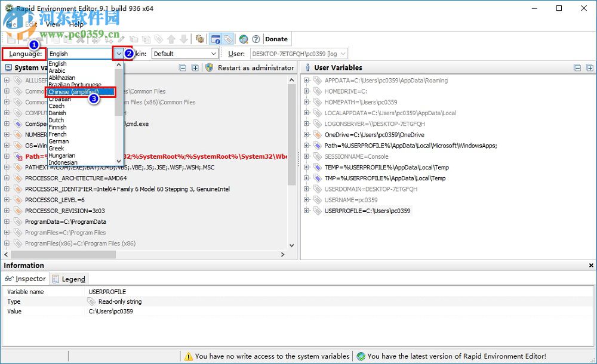The height and width of the screenshot is (364, 597).
Task: Click the delete variable icon in the toolbar
Action: (81, 39)
